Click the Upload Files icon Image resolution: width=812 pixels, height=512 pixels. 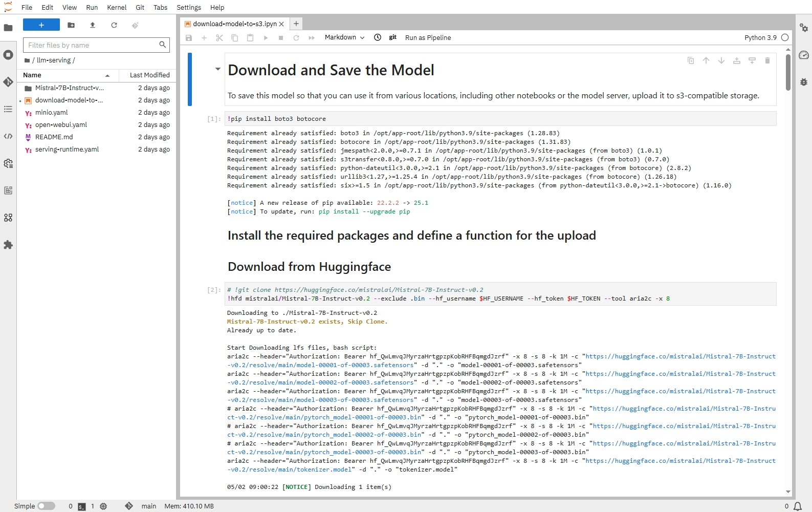[93, 25]
